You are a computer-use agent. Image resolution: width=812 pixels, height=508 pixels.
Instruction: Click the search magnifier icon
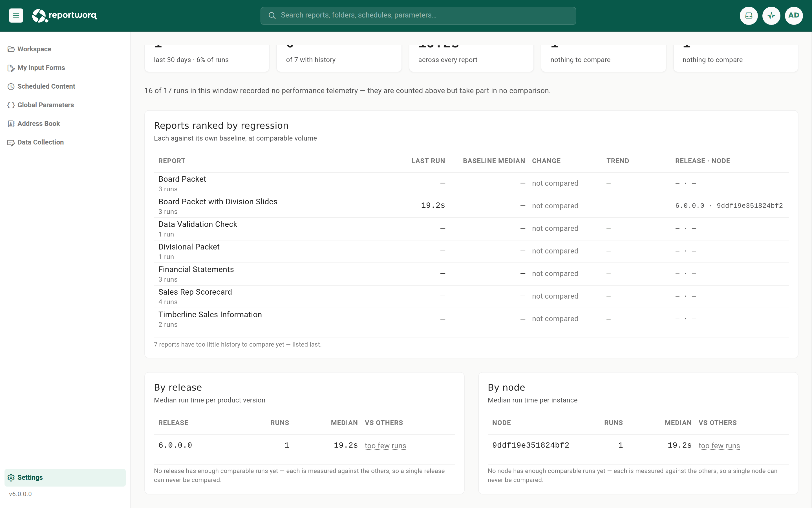pos(272,16)
